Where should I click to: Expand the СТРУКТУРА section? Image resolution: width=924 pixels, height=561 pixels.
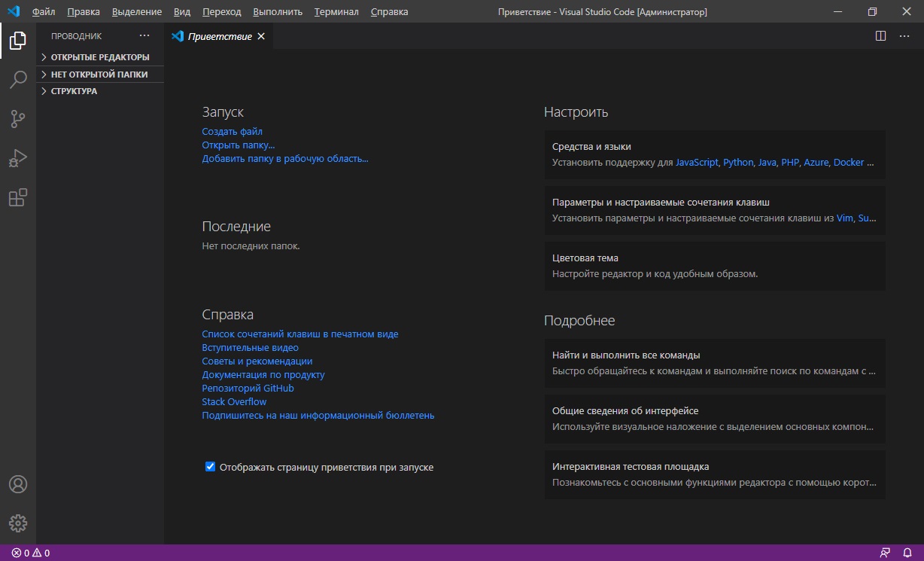(x=100, y=91)
